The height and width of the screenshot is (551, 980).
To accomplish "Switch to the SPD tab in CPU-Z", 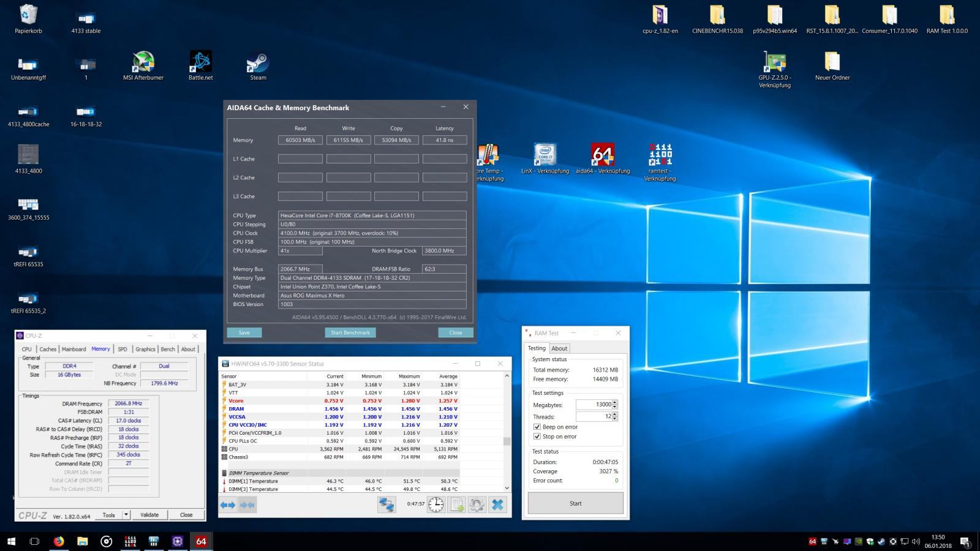I will tap(123, 349).
